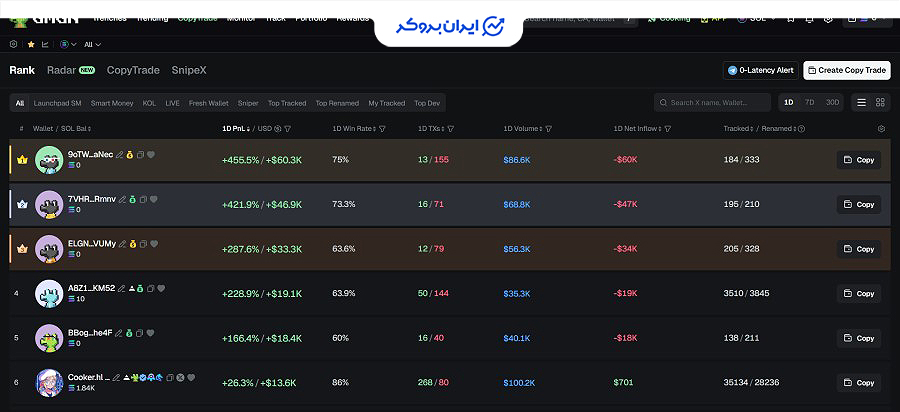
Task: Open the table column settings gear icon
Action: pyautogui.click(x=882, y=129)
